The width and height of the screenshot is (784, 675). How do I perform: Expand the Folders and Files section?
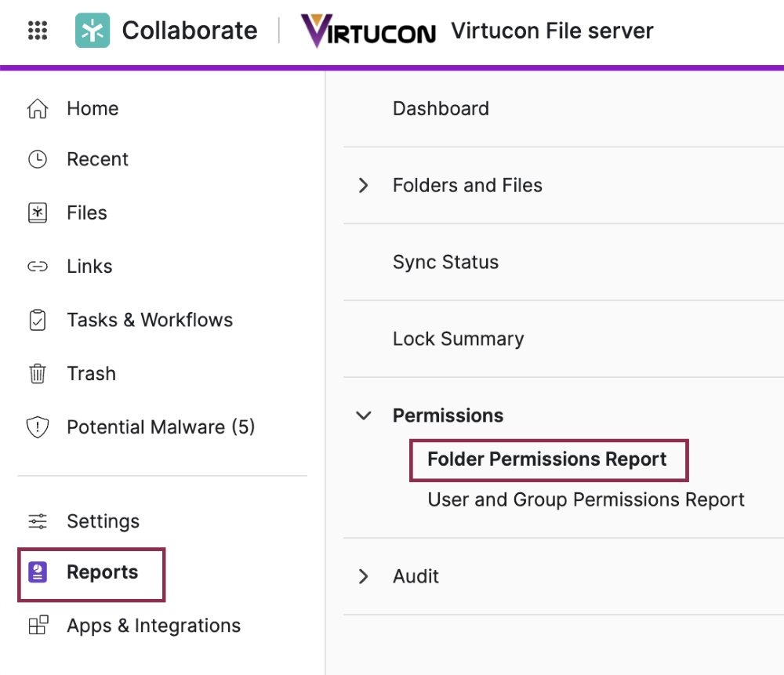pyautogui.click(x=363, y=186)
